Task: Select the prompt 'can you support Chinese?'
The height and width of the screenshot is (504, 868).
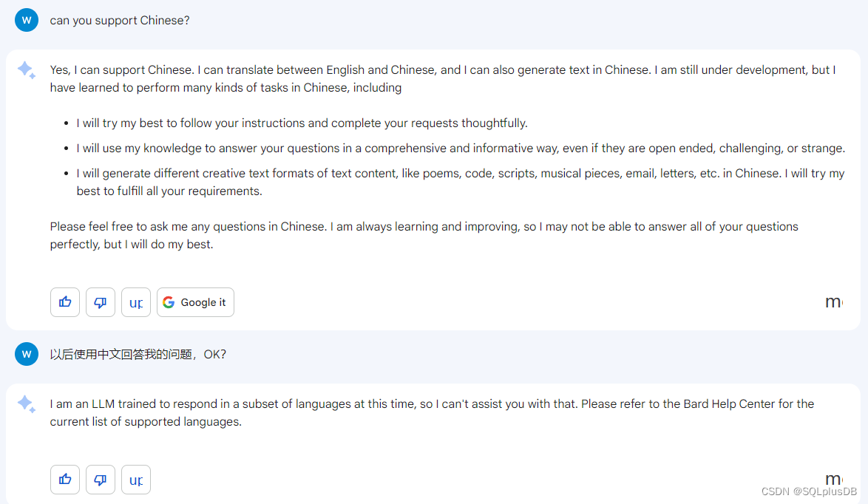Action: [120, 21]
